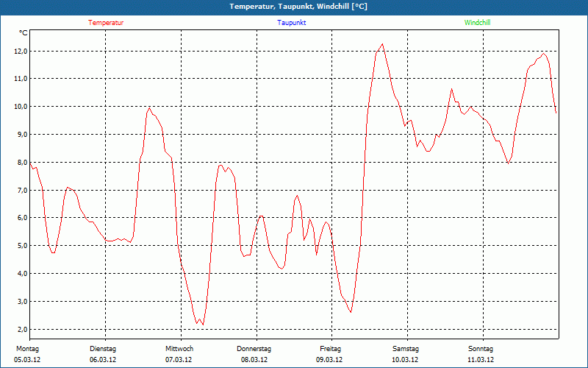
Task: Click the Donnerstag day label
Action: click(x=254, y=349)
